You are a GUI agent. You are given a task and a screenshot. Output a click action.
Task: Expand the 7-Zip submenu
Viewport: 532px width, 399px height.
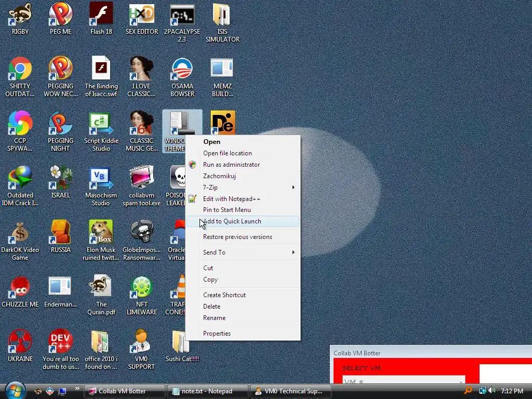tap(243, 187)
